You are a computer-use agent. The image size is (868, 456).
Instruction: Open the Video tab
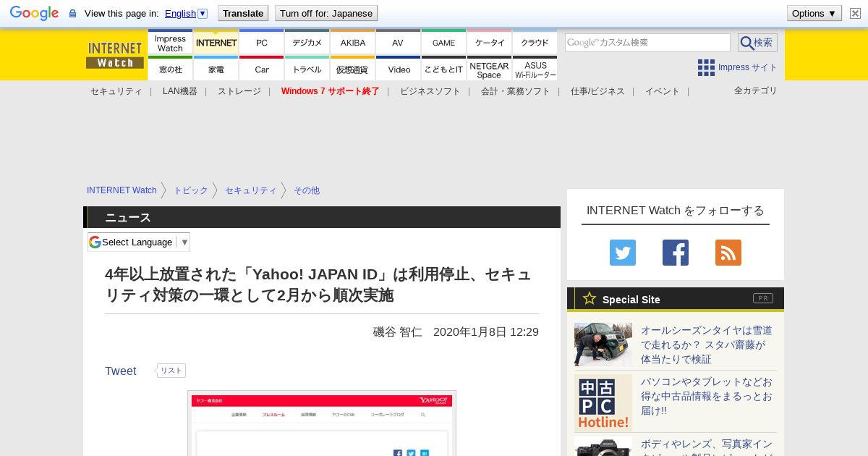point(399,69)
